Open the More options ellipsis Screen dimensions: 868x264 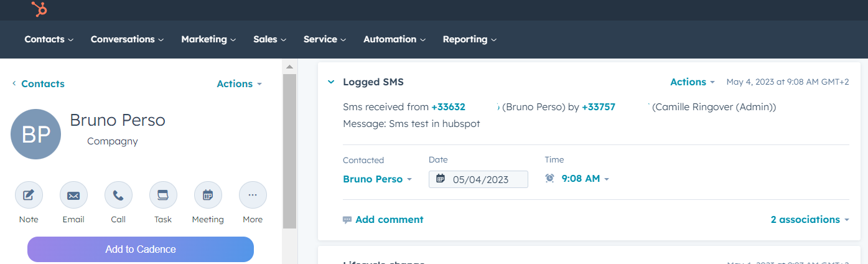click(253, 196)
